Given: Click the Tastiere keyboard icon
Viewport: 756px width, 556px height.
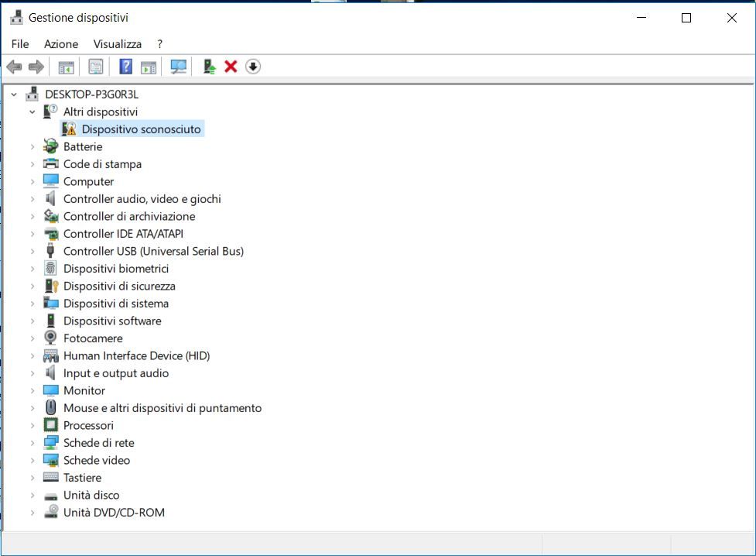Looking at the screenshot, I should pos(50,477).
